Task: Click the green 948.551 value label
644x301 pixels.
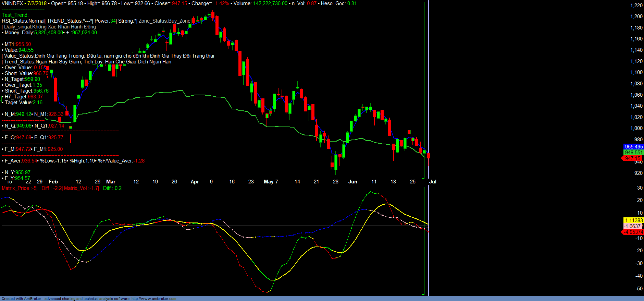Action: click(x=633, y=153)
